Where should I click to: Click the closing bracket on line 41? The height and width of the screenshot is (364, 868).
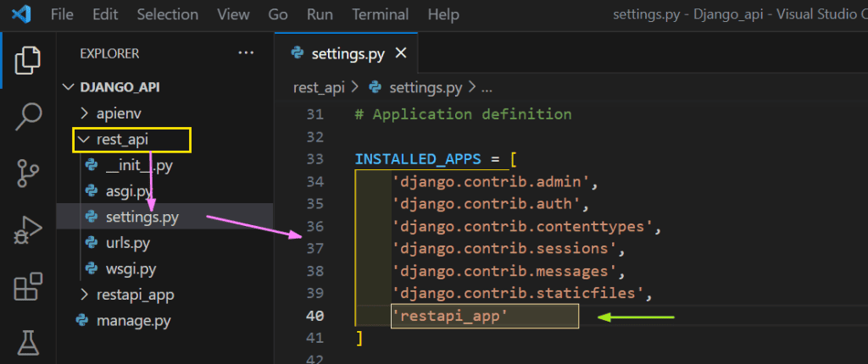point(359,338)
